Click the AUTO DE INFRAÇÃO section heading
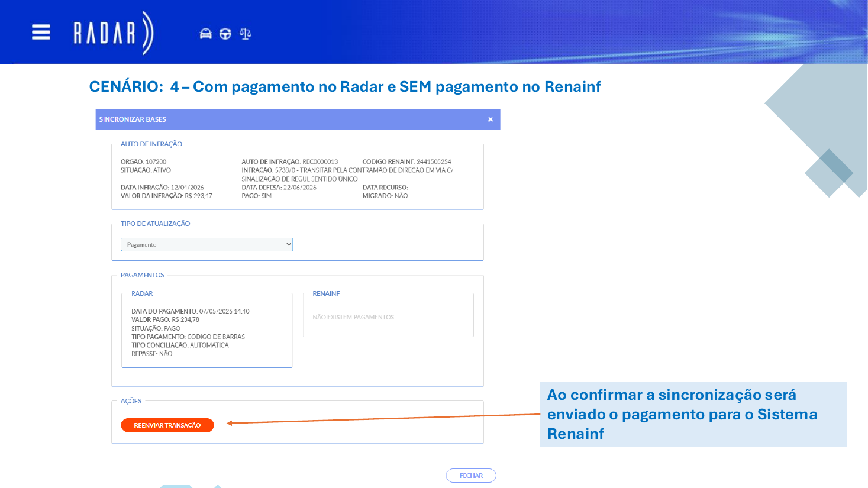Image resolution: width=868 pixels, height=488 pixels. 151,144
